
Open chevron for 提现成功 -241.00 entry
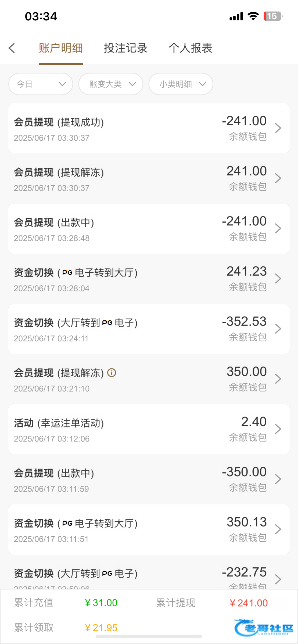278,128
